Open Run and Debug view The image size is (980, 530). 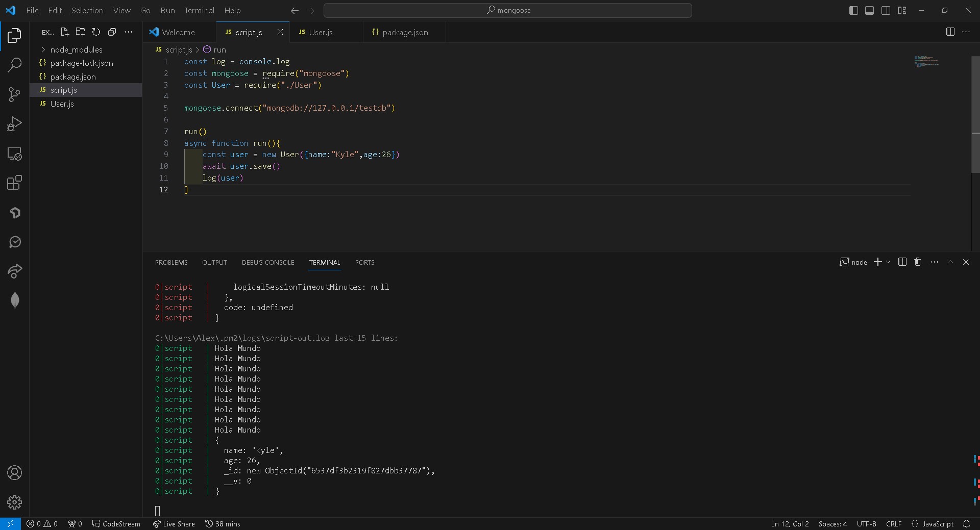[14, 124]
